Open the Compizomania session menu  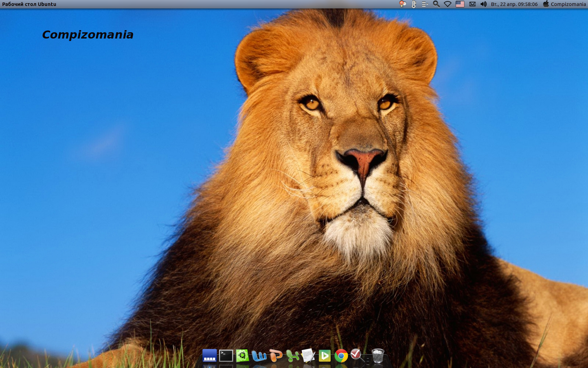tap(564, 4)
